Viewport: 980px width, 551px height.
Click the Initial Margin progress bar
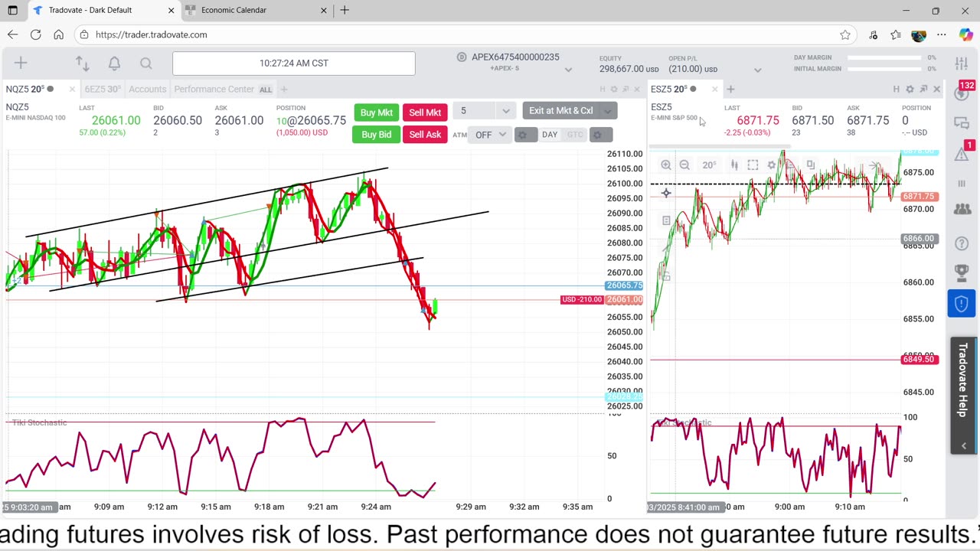pyautogui.click(x=884, y=69)
